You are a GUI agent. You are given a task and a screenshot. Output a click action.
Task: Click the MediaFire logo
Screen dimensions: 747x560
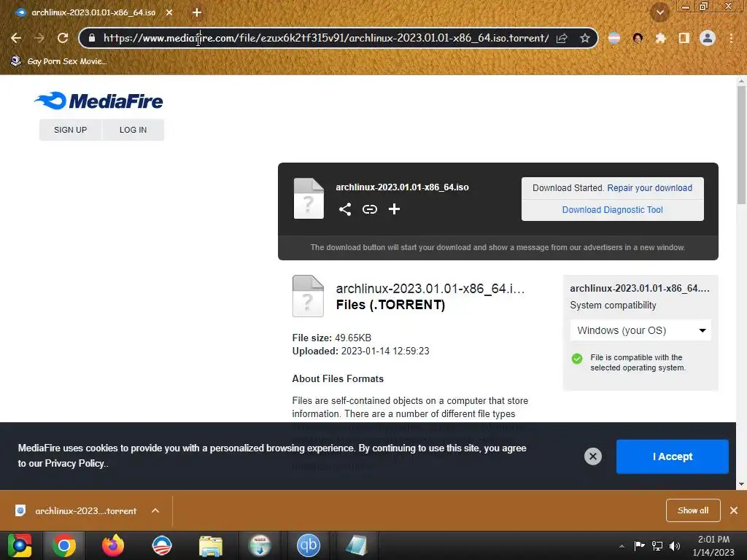pos(98,101)
